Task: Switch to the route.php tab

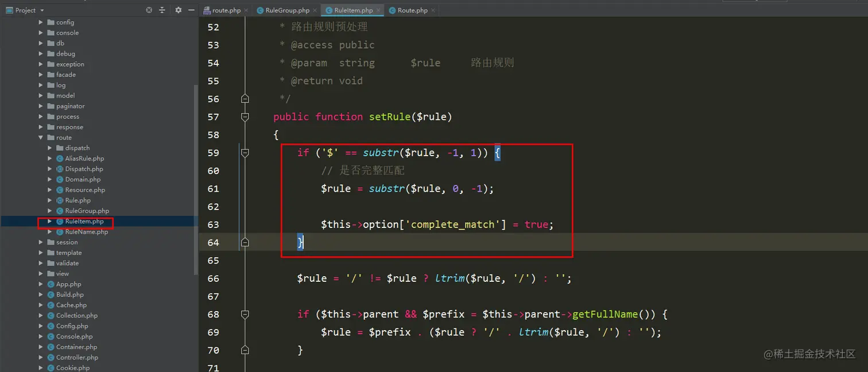Action: click(x=226, y=10)
